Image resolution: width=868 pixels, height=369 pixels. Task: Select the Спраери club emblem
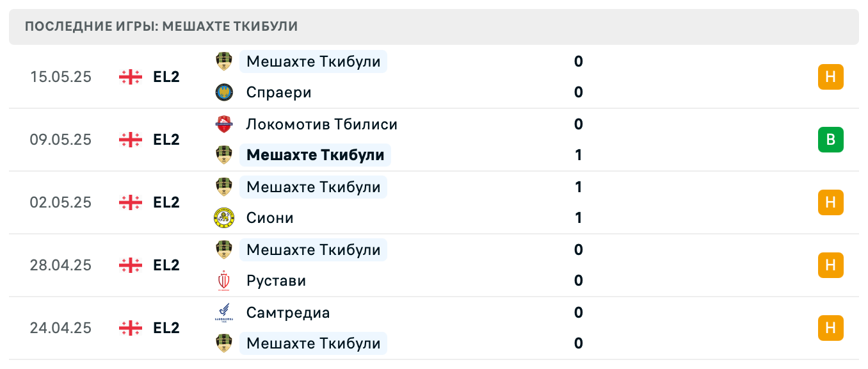223,92
